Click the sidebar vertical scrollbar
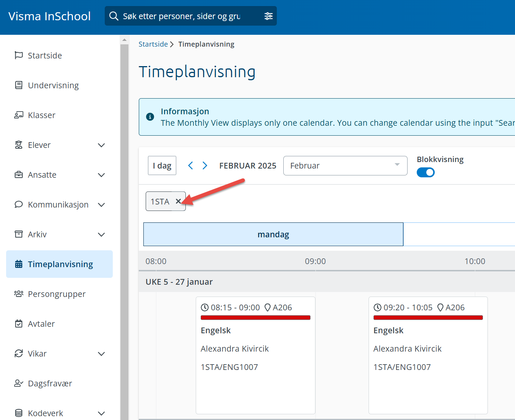The image size is (515, 420). 124,229
